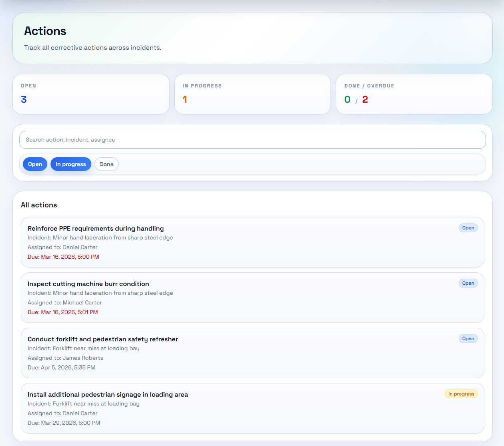Click the Due: Apr 5, 2026, 5:35 PM text
This screenshot has width=504, height=446.
click(62, 367)
